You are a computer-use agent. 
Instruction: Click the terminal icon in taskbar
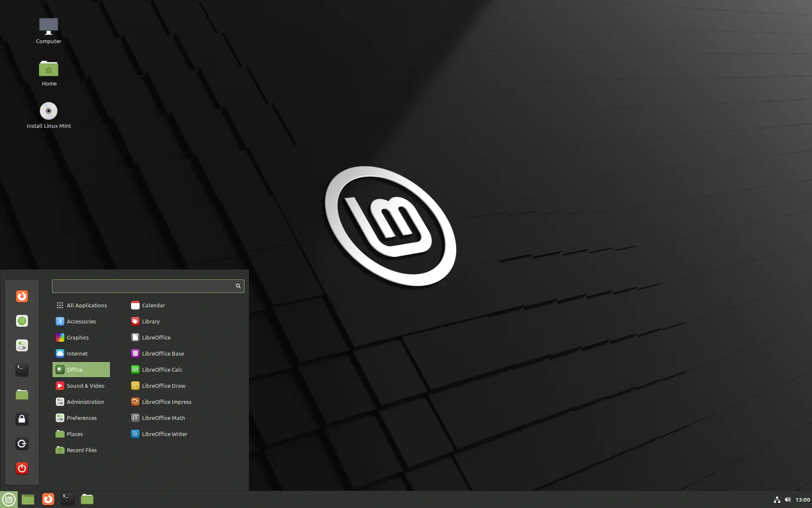point(67,499)
